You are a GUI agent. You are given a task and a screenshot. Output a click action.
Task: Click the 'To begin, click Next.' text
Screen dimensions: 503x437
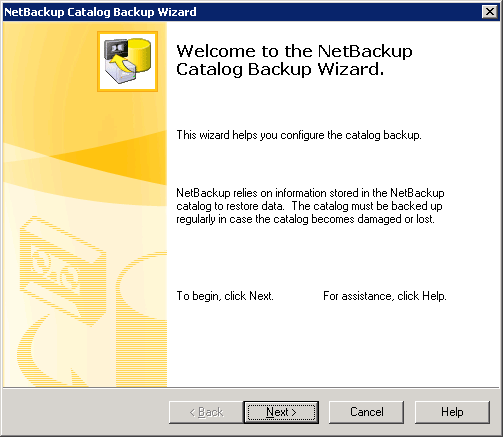tap(225, 296)
